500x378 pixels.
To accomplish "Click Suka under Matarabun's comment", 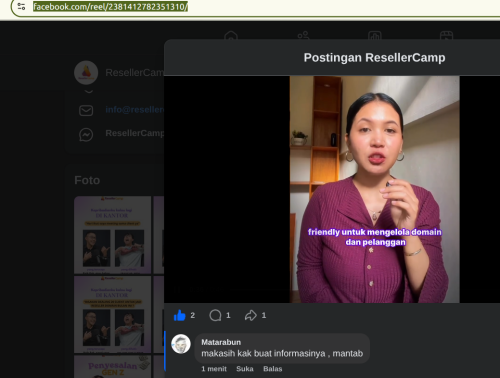I will pos(245,369).
